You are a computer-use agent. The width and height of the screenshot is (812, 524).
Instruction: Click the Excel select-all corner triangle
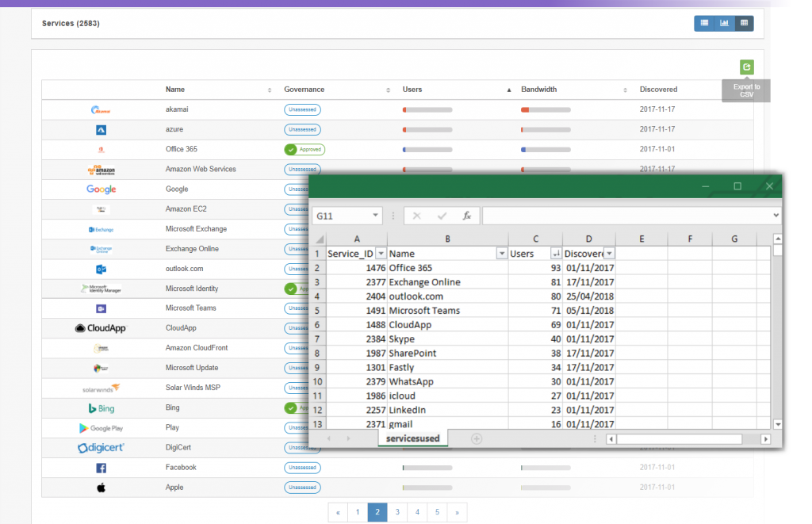pyautogui.click(x=320, y=239)
